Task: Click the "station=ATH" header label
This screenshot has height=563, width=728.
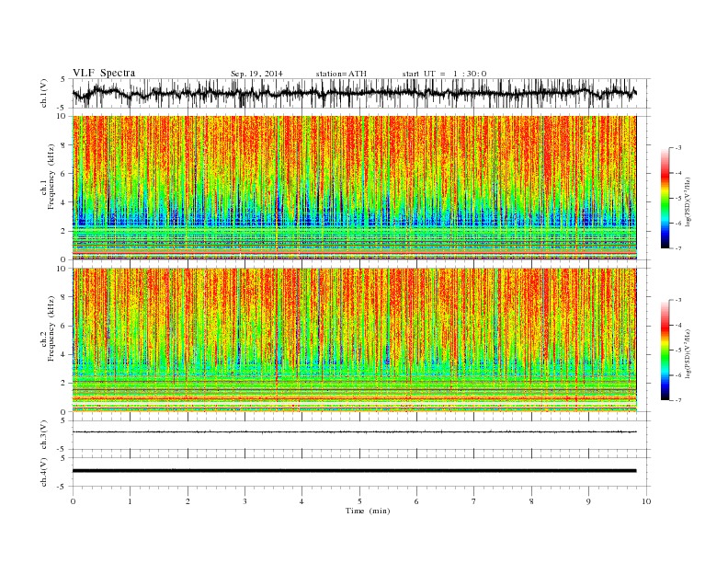Action: click(x=341, y=74)
